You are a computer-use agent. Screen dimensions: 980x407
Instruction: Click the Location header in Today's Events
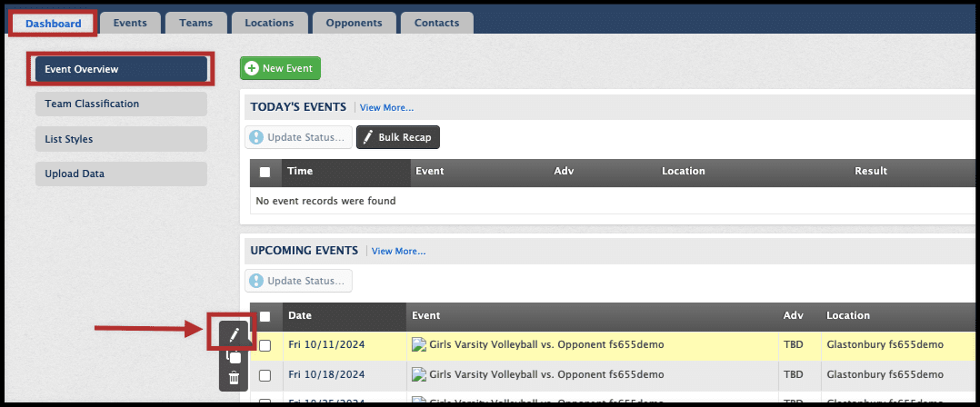683,171
